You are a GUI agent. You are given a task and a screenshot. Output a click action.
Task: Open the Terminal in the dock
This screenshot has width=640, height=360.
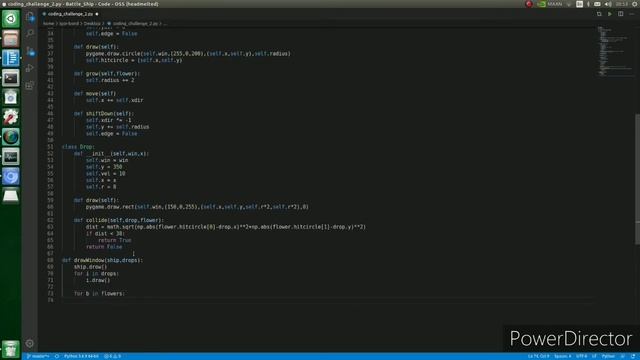coord(11,78)
